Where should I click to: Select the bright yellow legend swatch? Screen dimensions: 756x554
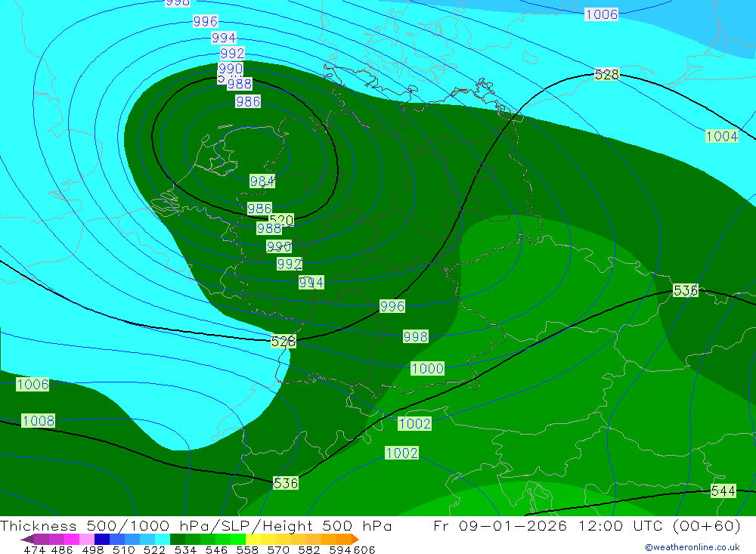253,539
